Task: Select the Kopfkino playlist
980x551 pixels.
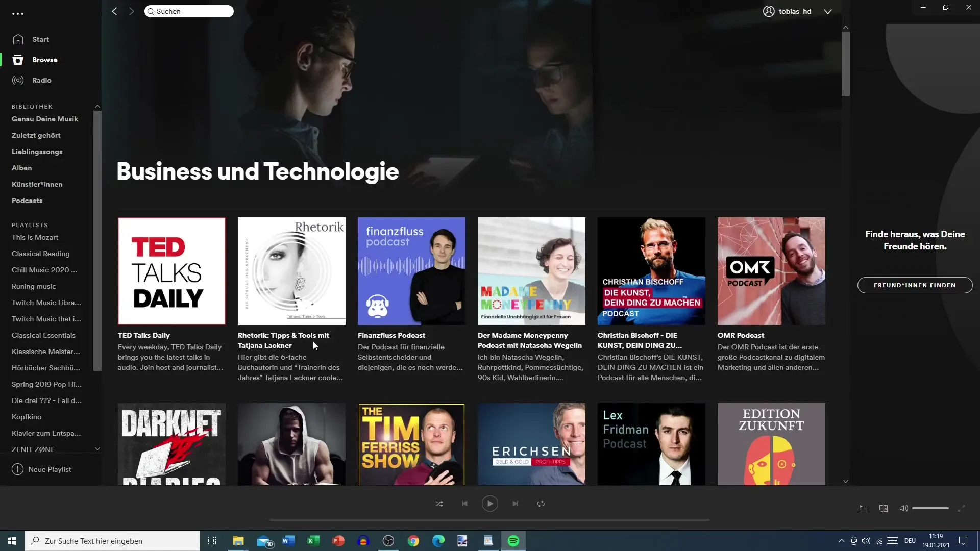Action: click(x=26, y=417)
